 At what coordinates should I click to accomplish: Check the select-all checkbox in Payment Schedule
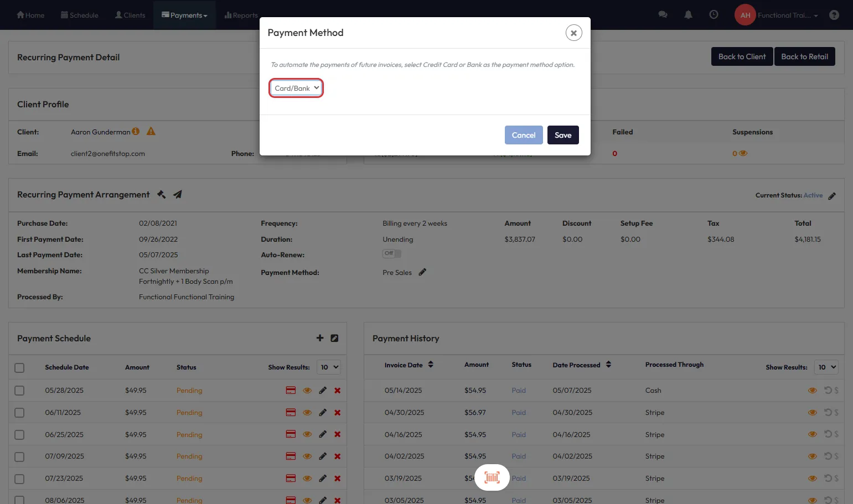point(19,368)
